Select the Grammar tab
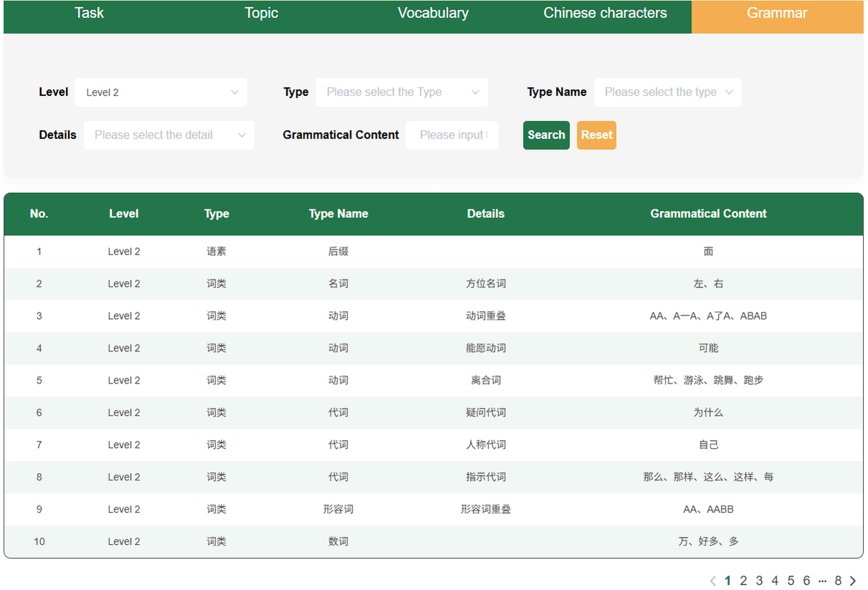868x590 pixels. tap(777, 14)
